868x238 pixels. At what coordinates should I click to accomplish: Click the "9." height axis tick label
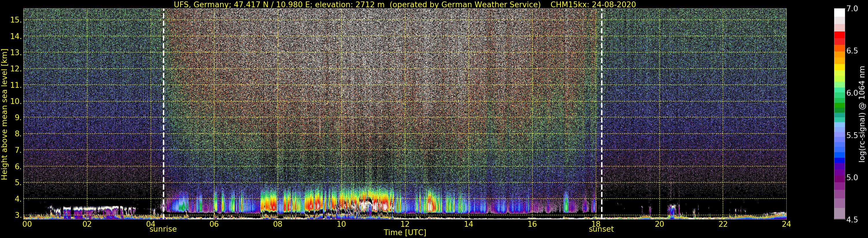(x=18, y=118)
